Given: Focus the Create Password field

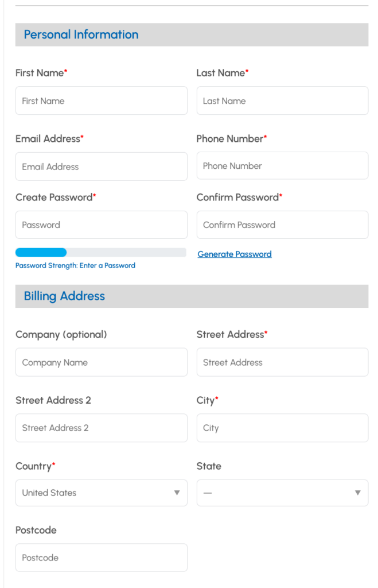Looking at the screenshot, I should (101, 225).
